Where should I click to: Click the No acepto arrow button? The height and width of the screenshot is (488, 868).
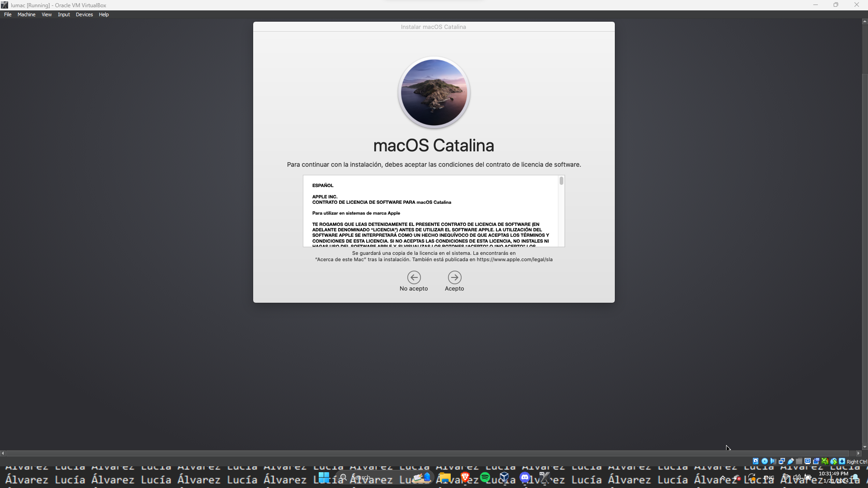414,277
